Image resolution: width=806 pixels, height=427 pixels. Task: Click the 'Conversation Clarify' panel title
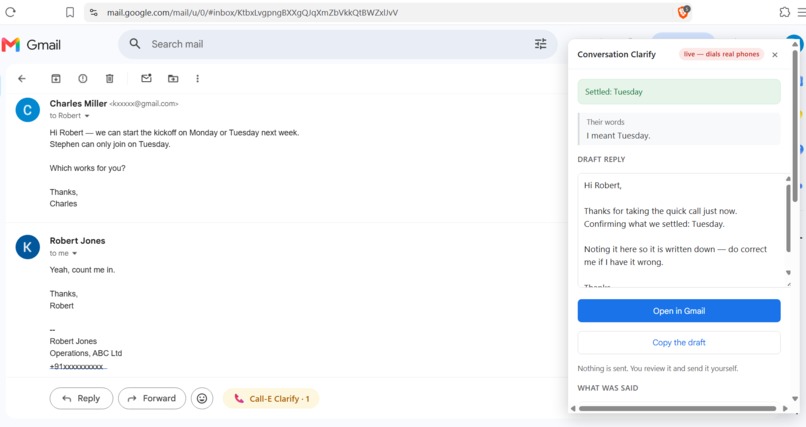(616, 54)
